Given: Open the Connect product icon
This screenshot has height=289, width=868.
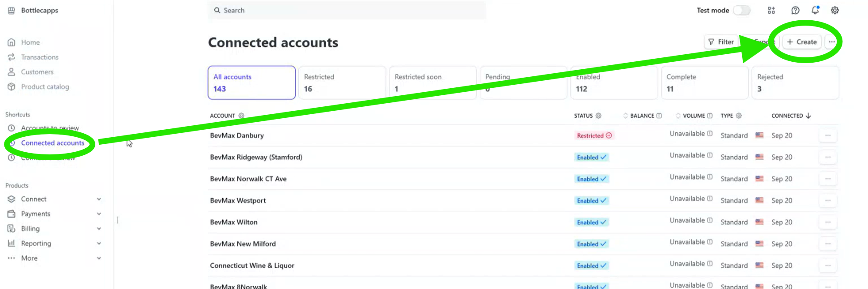Looking at the screenshot, I should point(11,199).
